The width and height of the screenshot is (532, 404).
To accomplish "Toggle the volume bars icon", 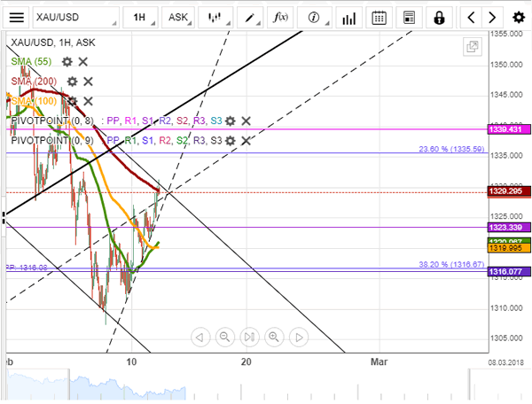I will (x=349, y=18).
